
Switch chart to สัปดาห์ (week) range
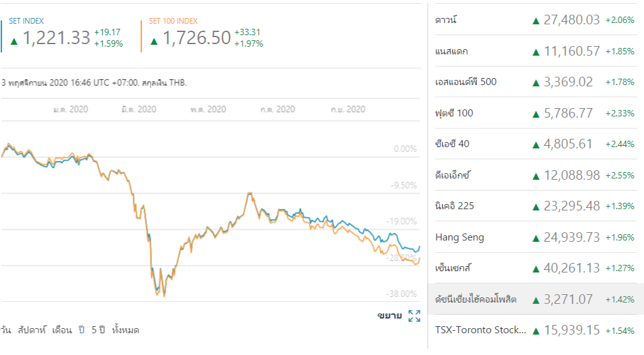pos(31,330)
